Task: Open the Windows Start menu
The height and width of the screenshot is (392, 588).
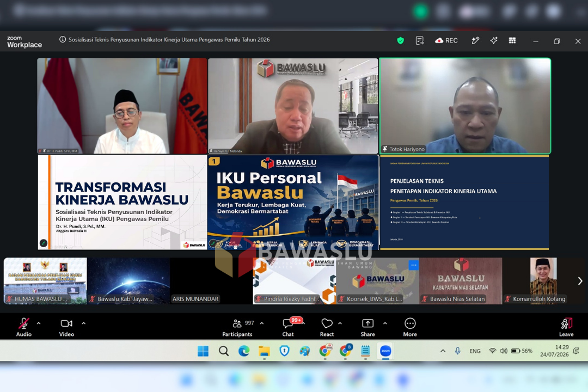Action: [x=203, y=351]
